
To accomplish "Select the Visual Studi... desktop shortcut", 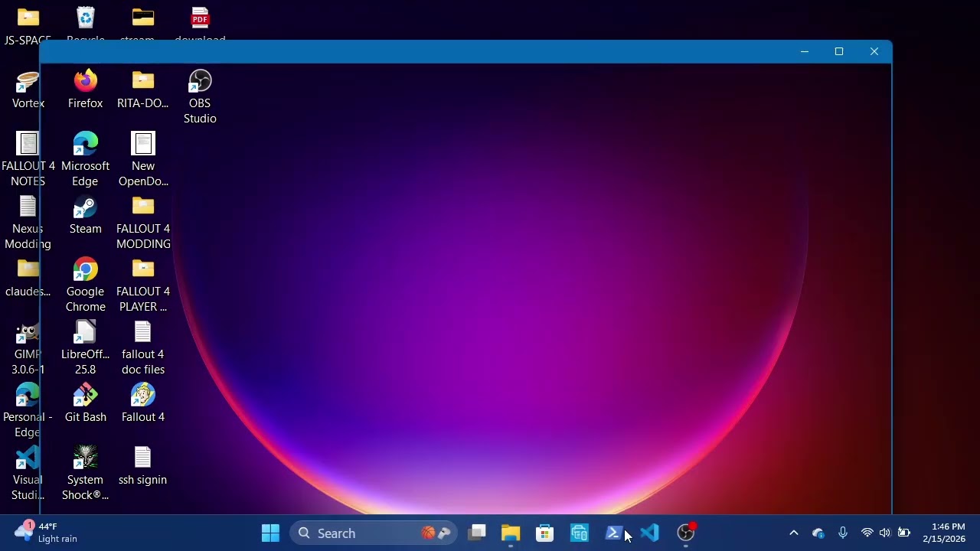I will pyautogui.click(x=28, y=473).
